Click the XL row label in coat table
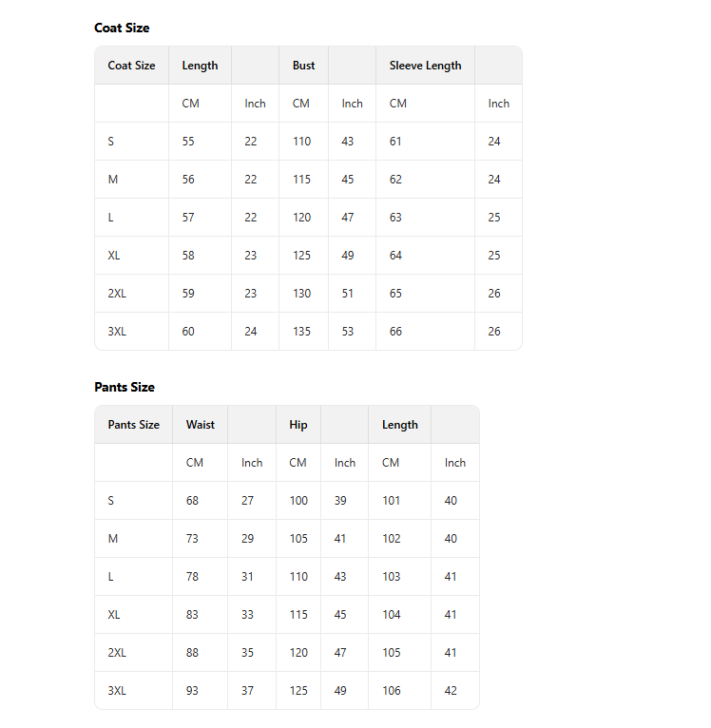This screenshot has height=728, width=711. tap(114, 256)
